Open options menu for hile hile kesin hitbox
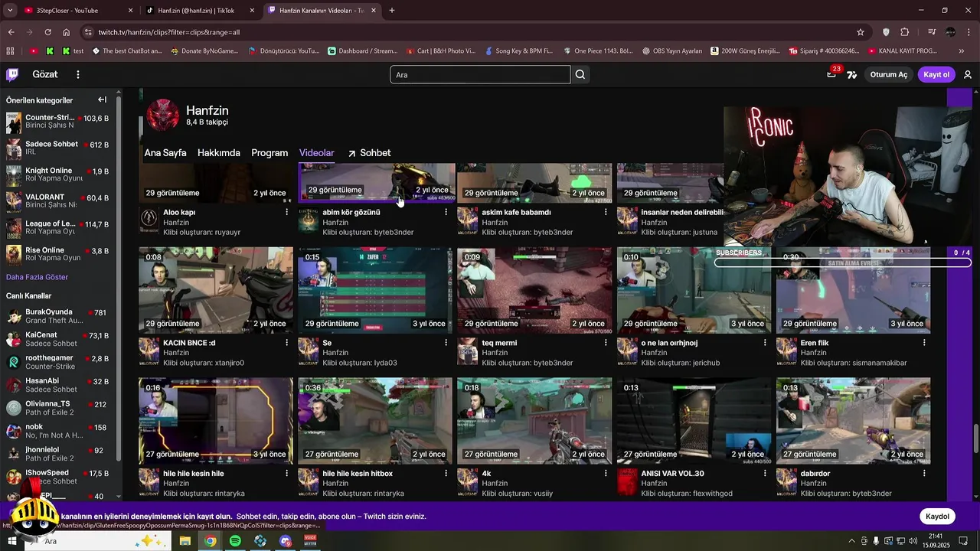This screenshot has height=551, width=980. point(446,474)
